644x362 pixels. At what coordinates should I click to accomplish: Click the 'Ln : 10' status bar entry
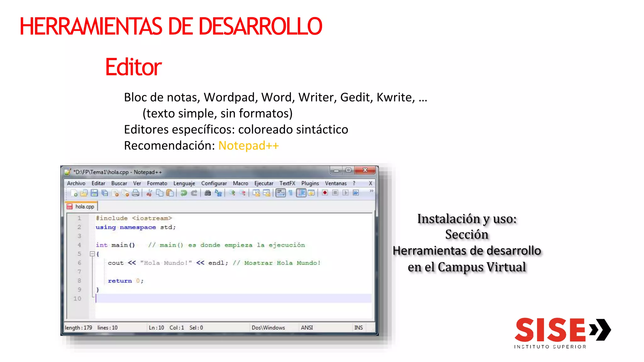[156, 328]
